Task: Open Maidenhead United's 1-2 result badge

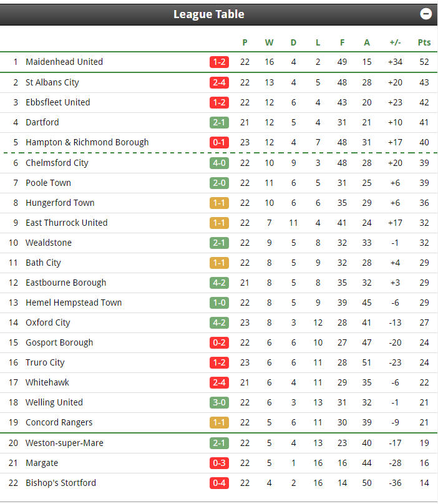Action: (219, 62)
